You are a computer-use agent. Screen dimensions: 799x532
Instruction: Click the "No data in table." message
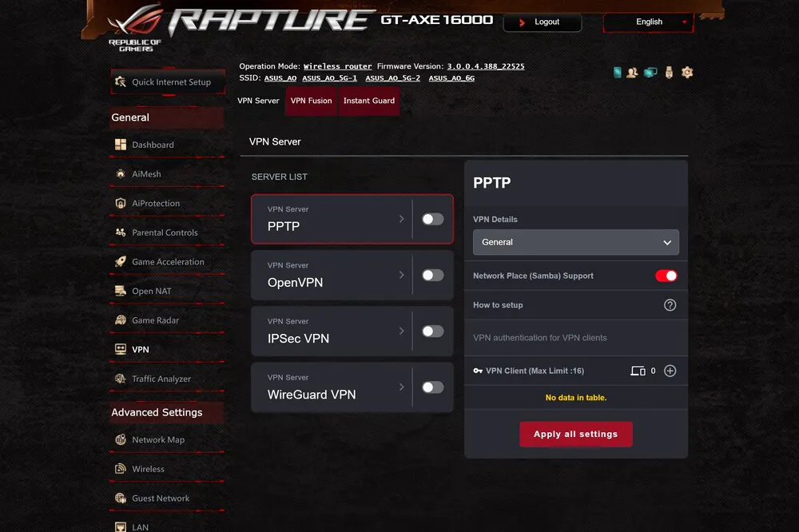576,398
